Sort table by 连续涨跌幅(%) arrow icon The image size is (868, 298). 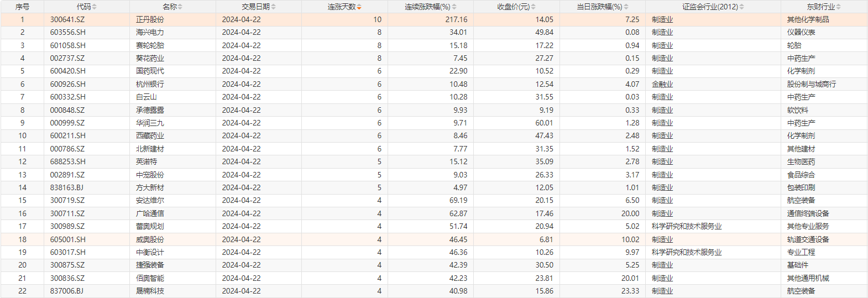tap(454, 7)
